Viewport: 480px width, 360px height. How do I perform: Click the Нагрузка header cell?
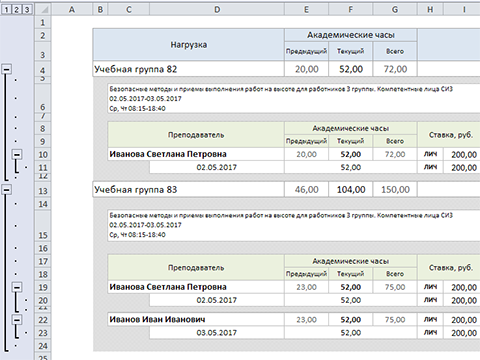click(x=189, y=45)
